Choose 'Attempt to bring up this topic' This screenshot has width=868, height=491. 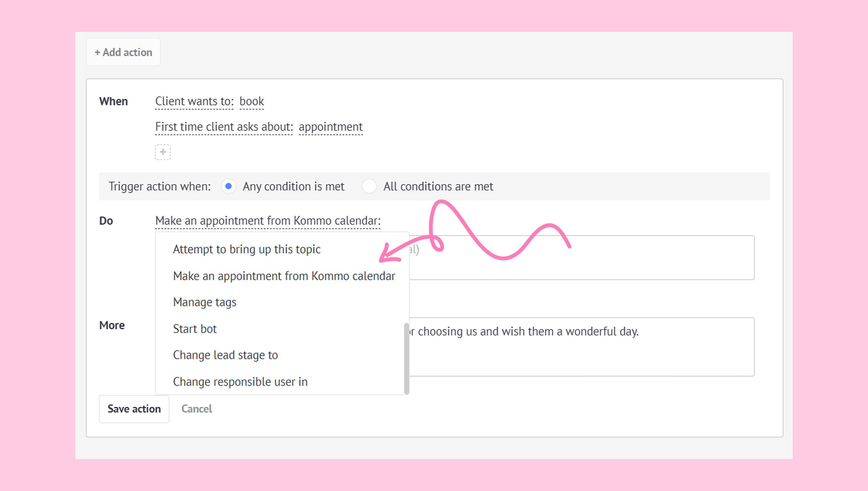pos(246,249)
